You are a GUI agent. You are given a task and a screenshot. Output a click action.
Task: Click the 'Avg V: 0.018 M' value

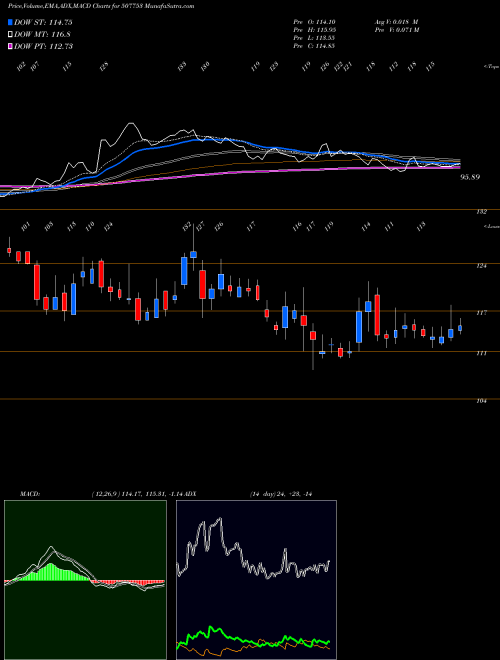click(x=396, y=22)
